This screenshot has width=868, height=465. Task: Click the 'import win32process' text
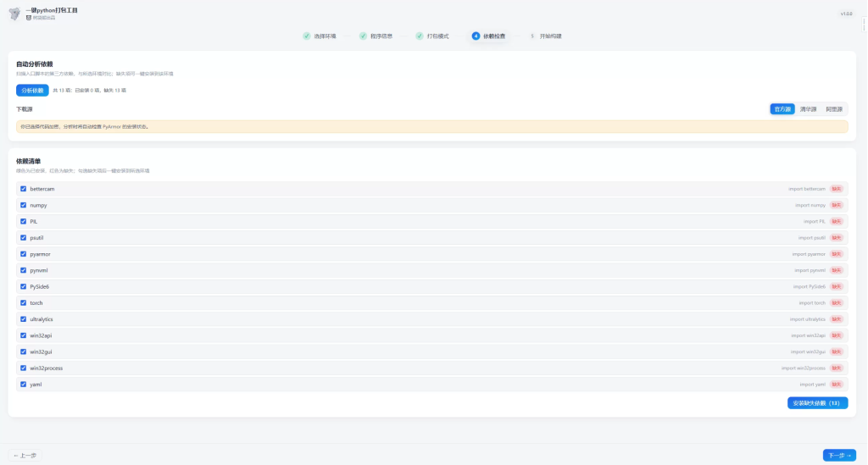pos(804,368)
